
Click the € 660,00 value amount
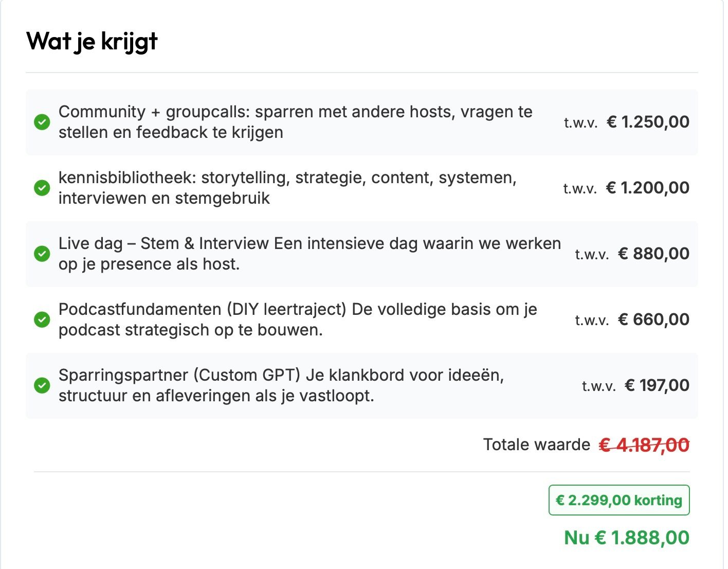(x=653, y=319)
